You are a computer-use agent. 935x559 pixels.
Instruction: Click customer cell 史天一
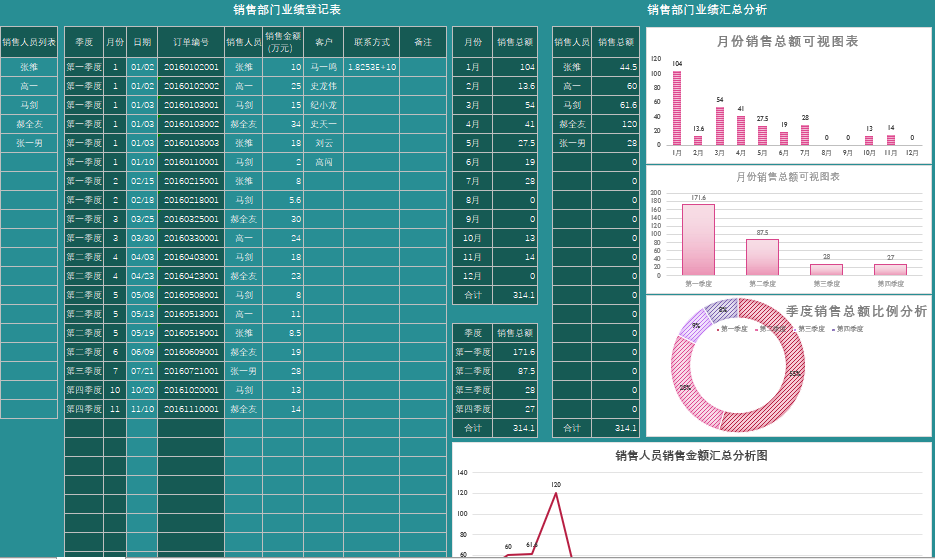[x=323, y=124]
